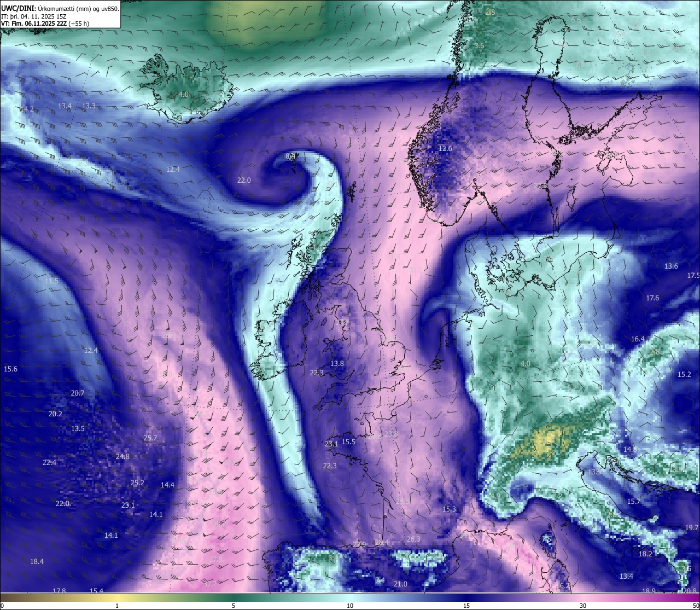Image resolution: width=700 pixels, height=610 pixels.
Task: Click the 14.2 value west of Iceland
Action: click(27, 109)
